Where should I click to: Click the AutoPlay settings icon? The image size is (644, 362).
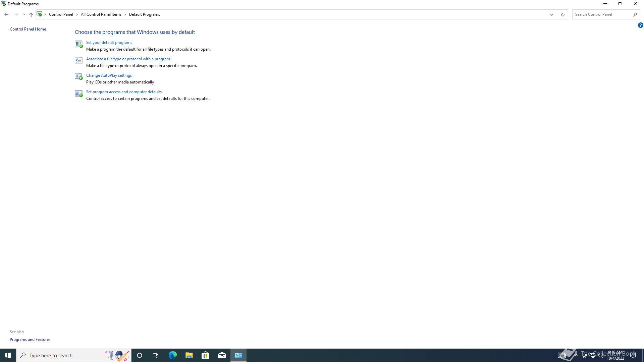[x=78, y=77]
